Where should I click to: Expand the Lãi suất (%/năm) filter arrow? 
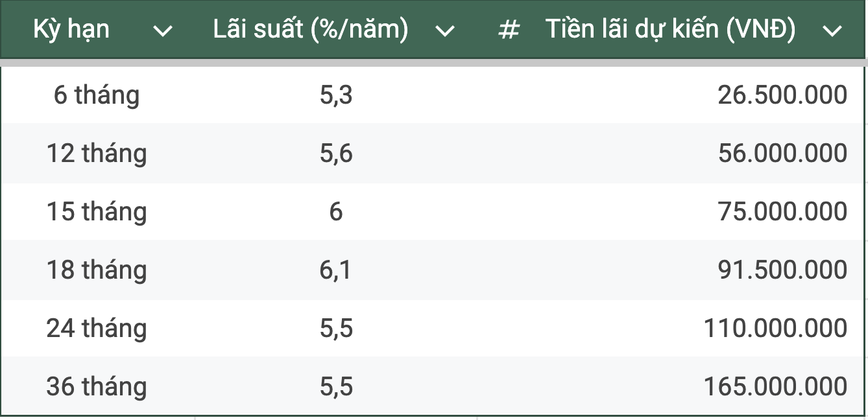tap(445, 30)
